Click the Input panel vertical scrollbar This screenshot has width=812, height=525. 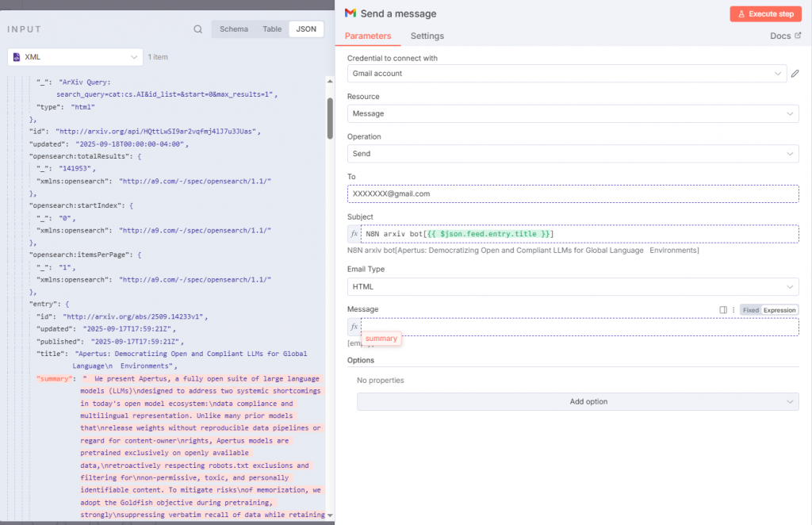[x=330, y=119]
